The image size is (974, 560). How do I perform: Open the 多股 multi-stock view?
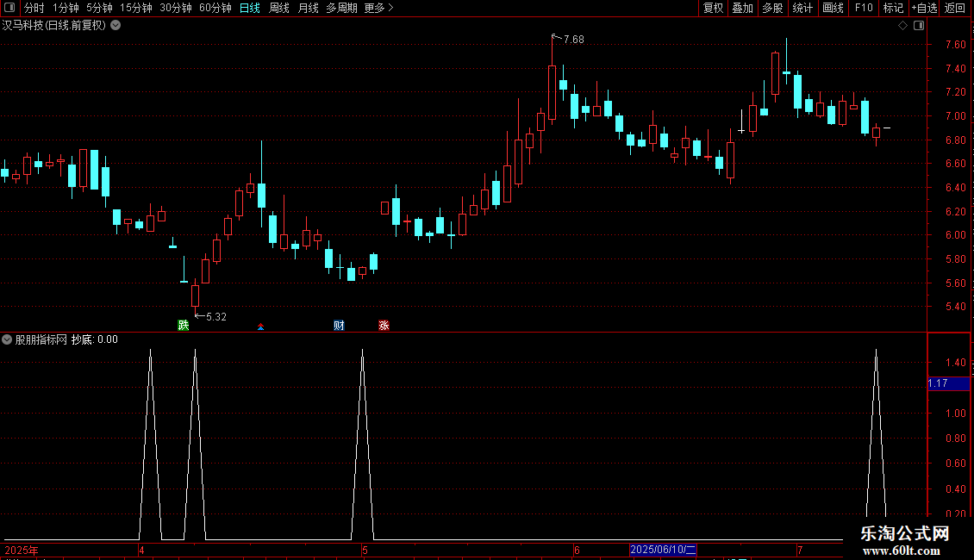tap(772, 8)
